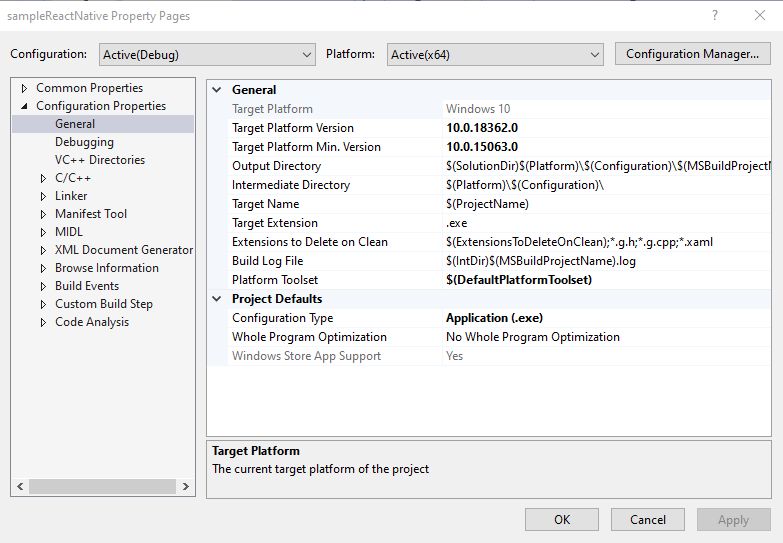Click the Apply button
This screenshot has width=783, height=543.
coord(734,520)
